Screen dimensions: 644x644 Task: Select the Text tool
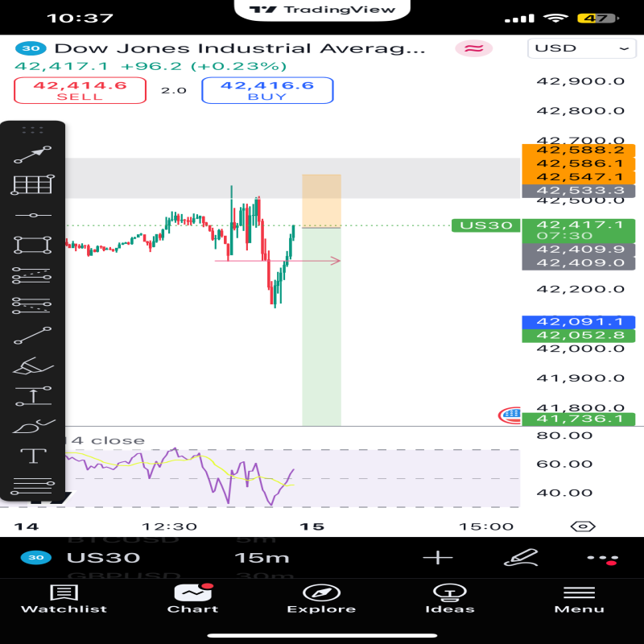32,456
